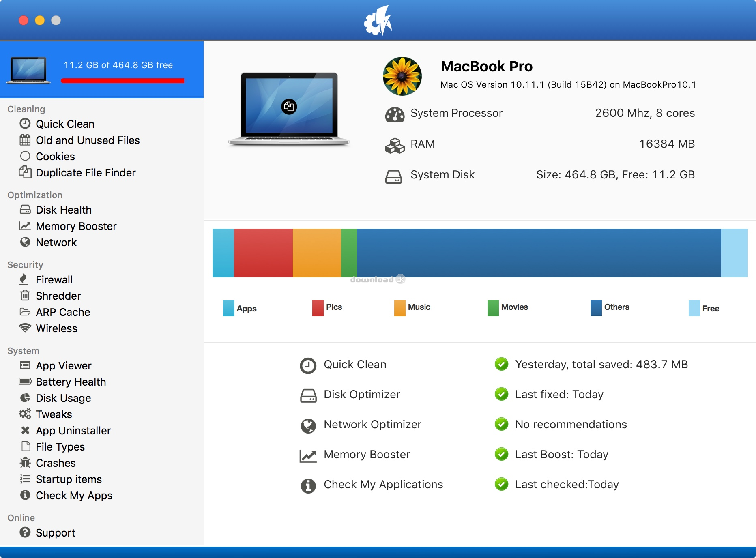This screenshot has height=558, width=756.
Task: Select the Shredder trash icon
Action: tap(25, 296)
